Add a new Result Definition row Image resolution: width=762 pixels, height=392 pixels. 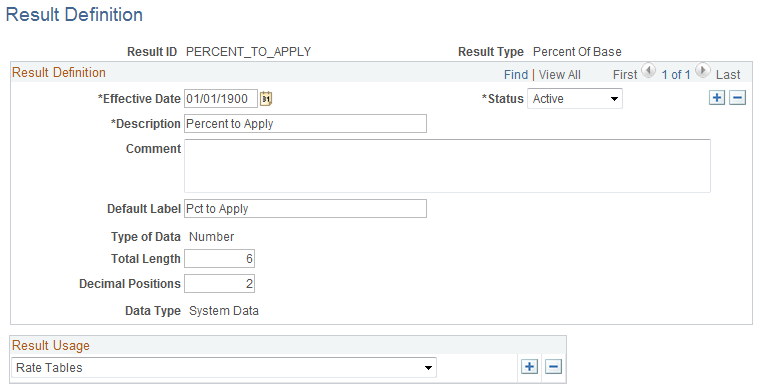pyautogui.click(x=717, y=98)
